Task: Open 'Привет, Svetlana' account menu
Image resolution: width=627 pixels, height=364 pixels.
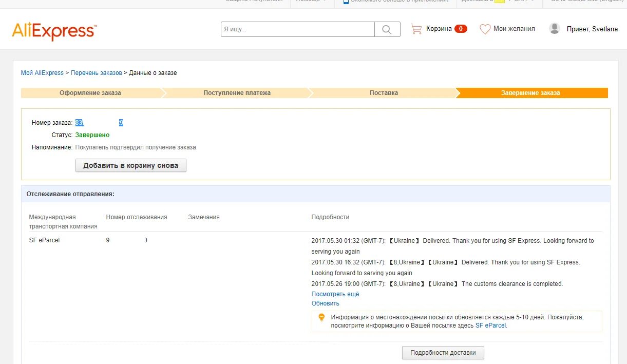Action: [x=592, y=29]
